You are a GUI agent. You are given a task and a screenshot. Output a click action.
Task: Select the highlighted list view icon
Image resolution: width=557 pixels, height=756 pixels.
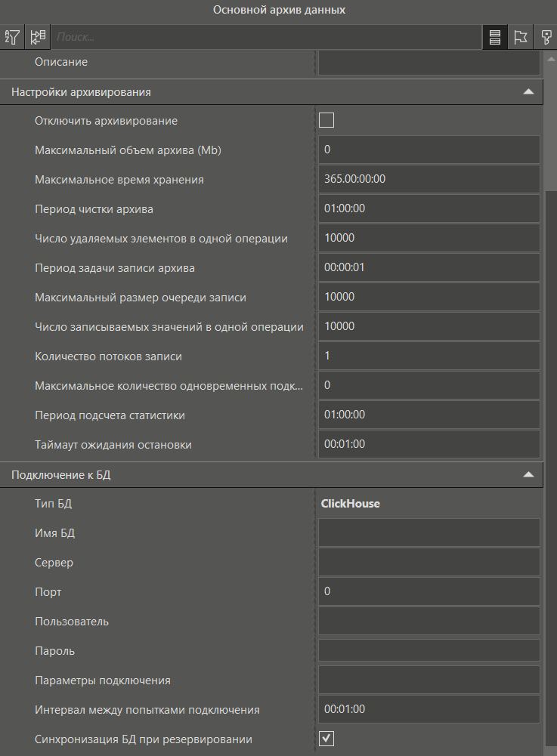click(x=495, y=37)
